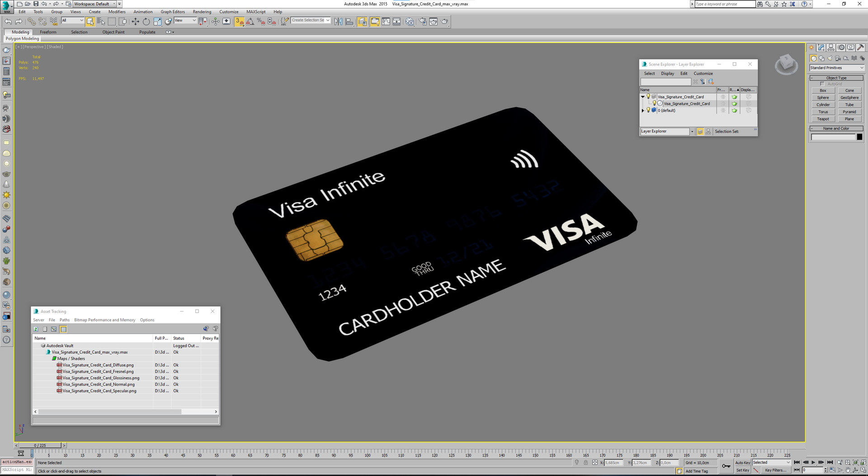Toggle visibility bulb of Visa_Signature_Credit_Card layer
Viewport: 868px width, 476px height.
(x=648, y=96)
